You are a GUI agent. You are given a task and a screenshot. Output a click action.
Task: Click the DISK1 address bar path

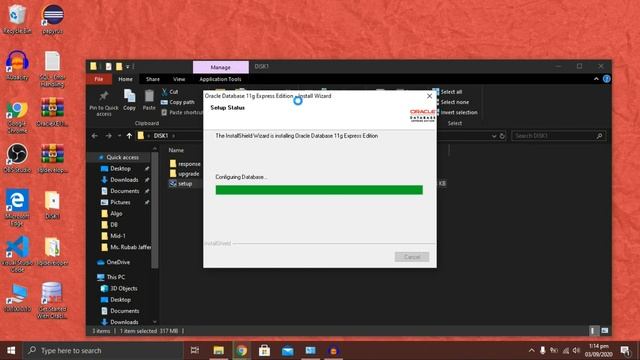[161, 136]
